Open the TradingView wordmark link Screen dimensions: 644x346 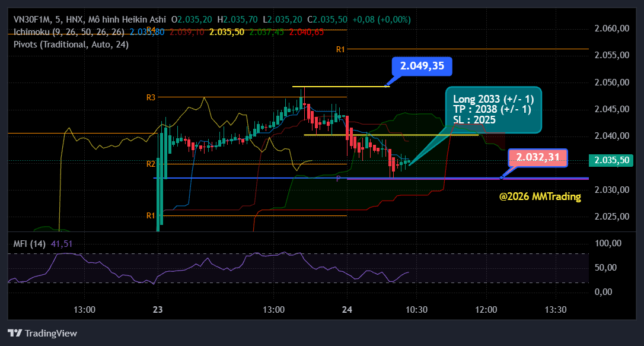(51, 334)
